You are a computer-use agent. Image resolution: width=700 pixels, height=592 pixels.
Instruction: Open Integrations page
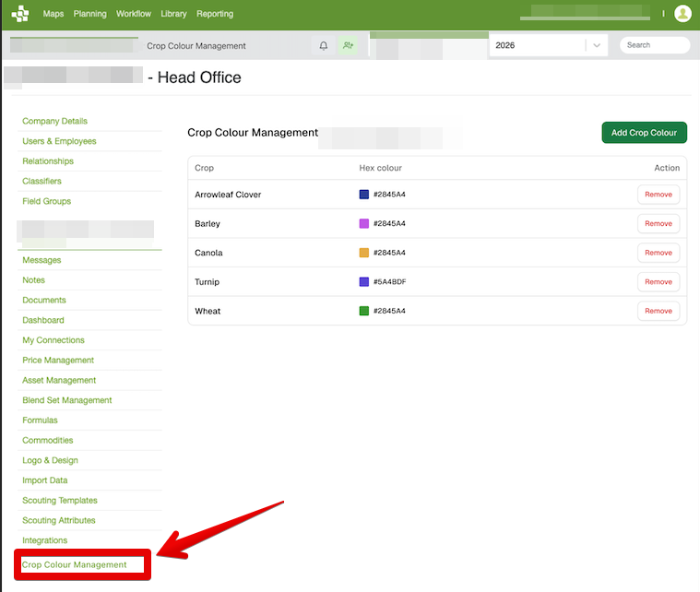pyautogui.click(x=44, y=540)
